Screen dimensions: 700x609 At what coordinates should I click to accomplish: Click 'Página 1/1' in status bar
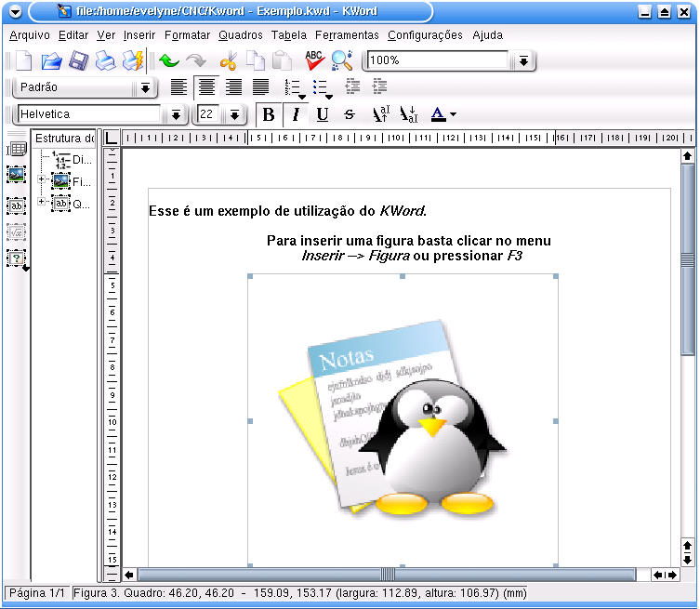click(x=36, y=593)
